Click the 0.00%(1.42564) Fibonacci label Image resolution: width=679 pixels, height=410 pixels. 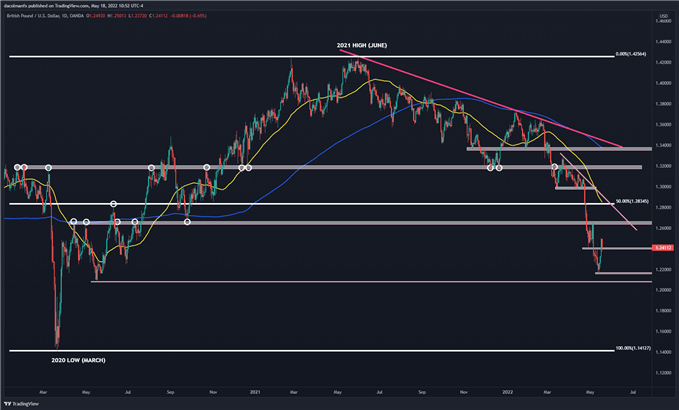[630, 54]
